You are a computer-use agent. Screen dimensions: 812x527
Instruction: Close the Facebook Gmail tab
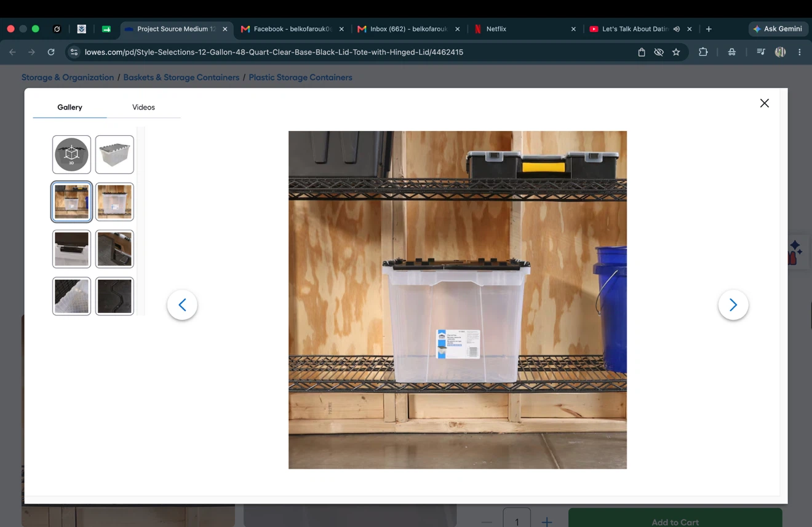[x=341, y=29]
